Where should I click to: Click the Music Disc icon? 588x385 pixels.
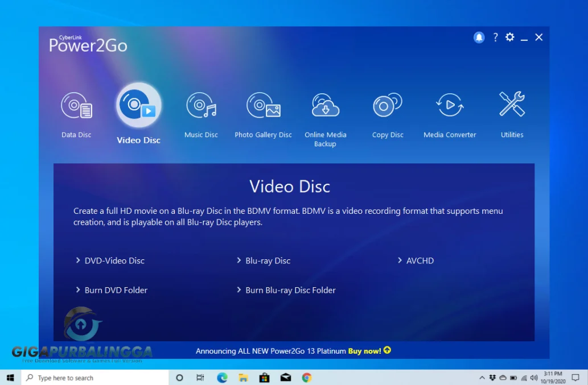(x=201, y=106)
